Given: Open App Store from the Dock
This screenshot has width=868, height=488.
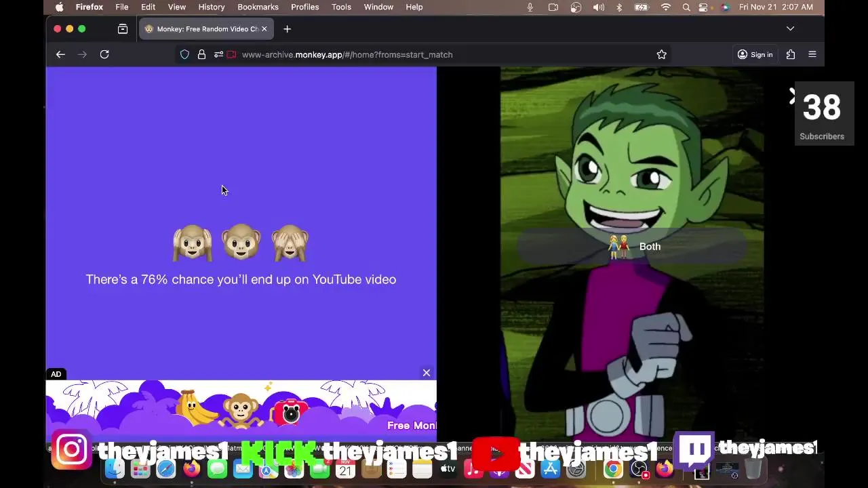Looking at the screenshot, I should [551, 468].
